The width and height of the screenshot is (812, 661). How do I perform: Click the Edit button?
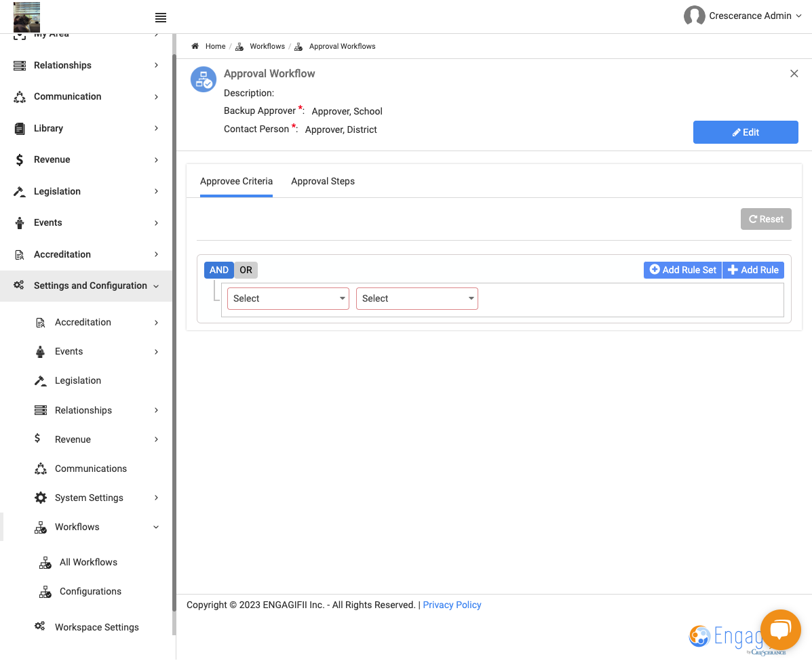[746, 132]
